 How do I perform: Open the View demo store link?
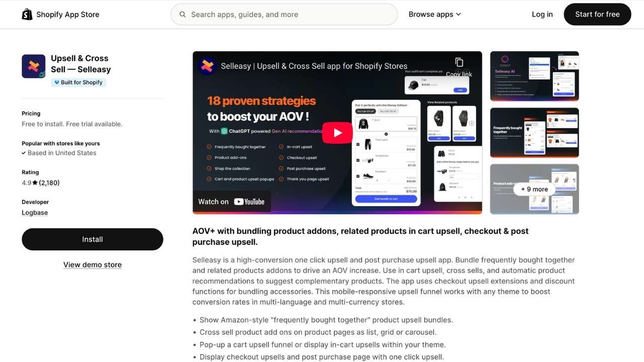[x=93, y=264]
